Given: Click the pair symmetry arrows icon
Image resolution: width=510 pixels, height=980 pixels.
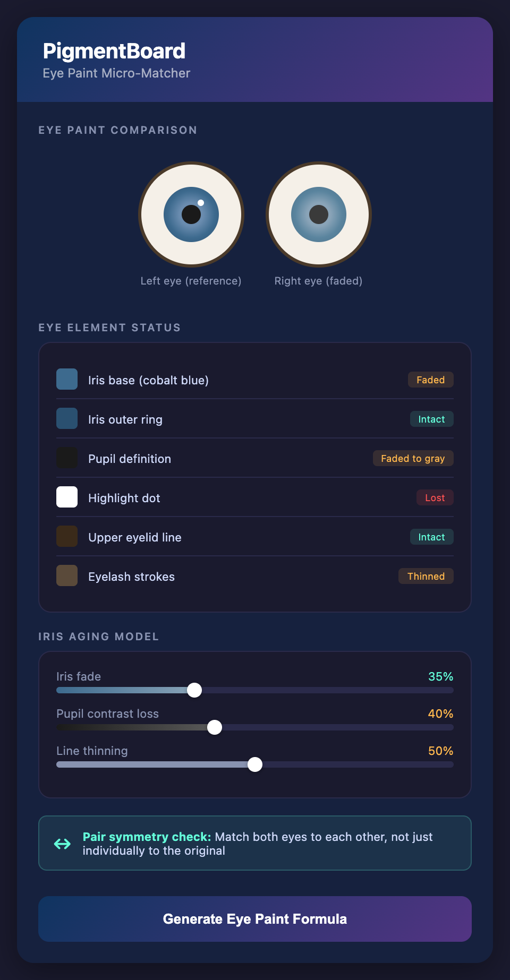Looking at the screenshot, I should click(63, 844).
